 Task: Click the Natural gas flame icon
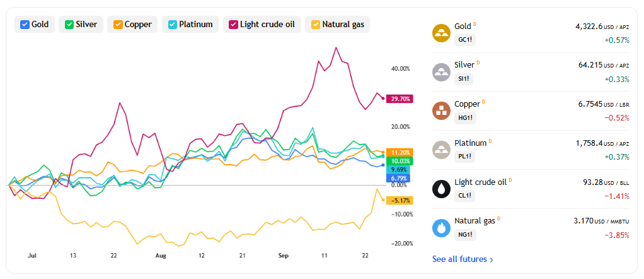(x=442, y=228)
